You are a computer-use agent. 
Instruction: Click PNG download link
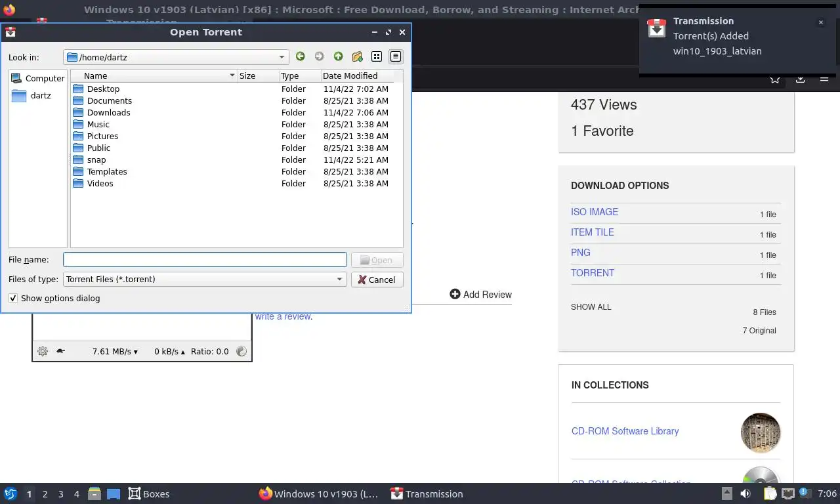pyautogui.click(x=581, y=253)
